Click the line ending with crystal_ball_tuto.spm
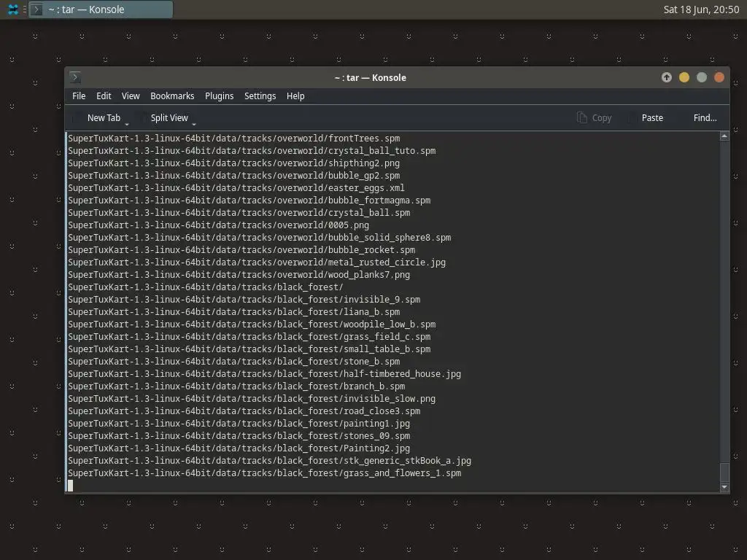The height and width of the screenshot is (560, 747). pyautogui.click(x=252, y=151)
